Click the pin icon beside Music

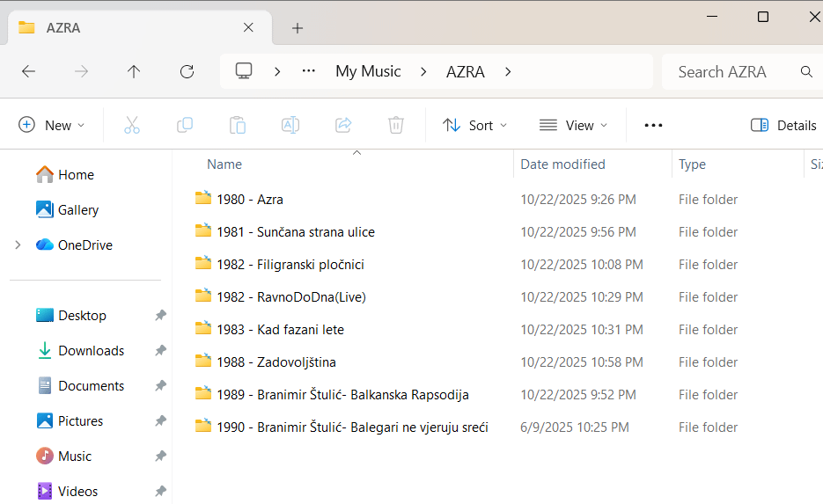point(160,456)
